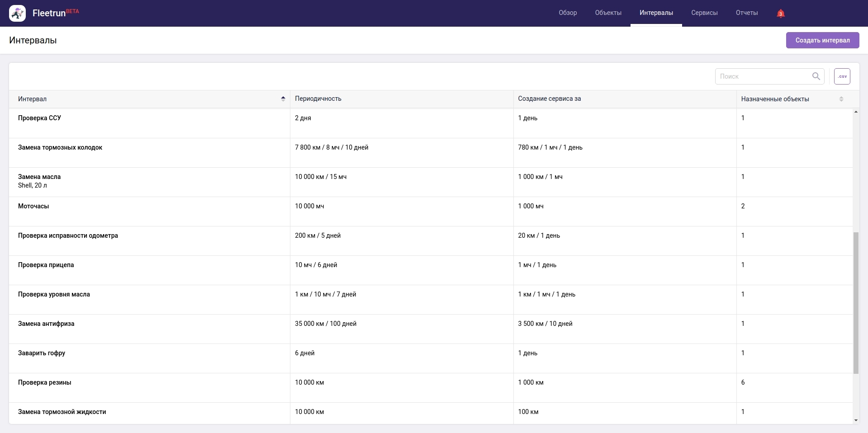
Task: Go to the Сервисы tab
Action: pyautogui.click(x=704, y=13)
